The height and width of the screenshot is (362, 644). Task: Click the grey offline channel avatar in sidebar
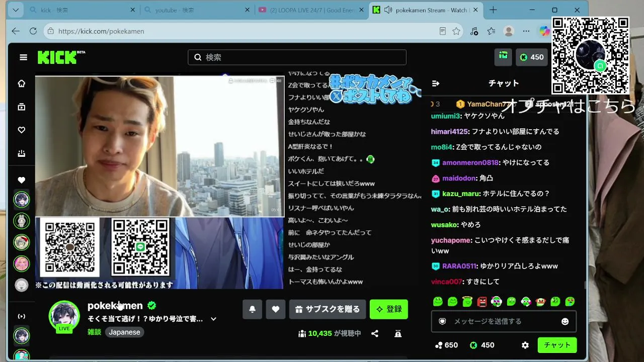point(21,285)
